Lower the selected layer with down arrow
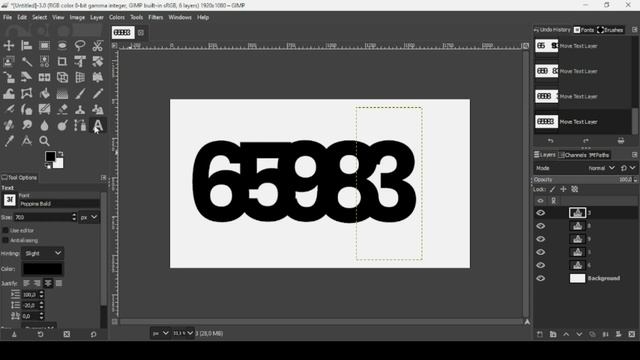The height and width of the screenshot is (360, 640). pos(579,334)
